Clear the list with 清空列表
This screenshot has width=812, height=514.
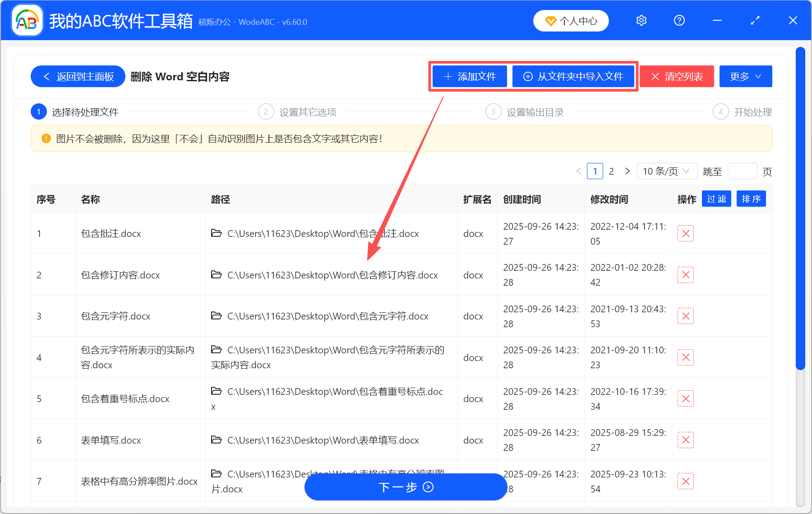pyautogui.click(x=676, y=76)
